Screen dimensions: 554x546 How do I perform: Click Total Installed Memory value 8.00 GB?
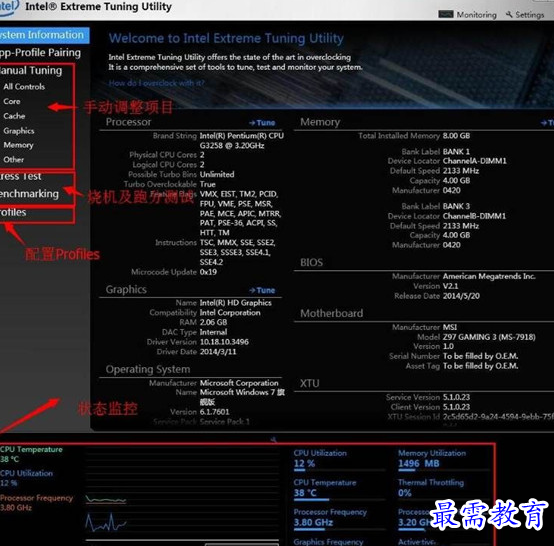(456, 136)
